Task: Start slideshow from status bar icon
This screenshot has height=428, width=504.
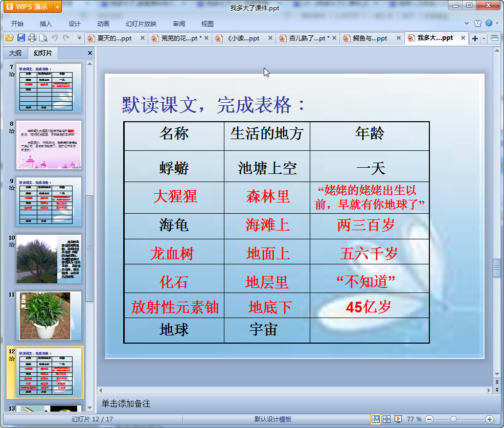Action: (398, 419)
